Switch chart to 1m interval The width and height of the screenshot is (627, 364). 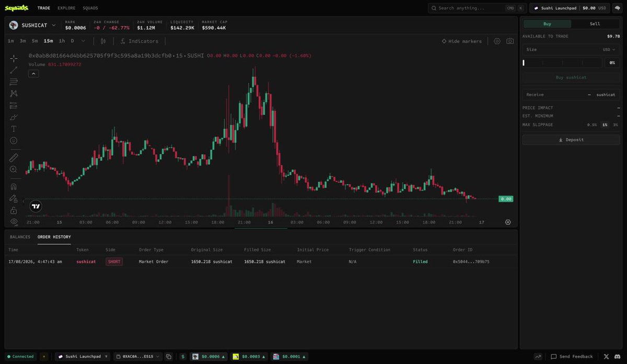(x=11, y=41)
